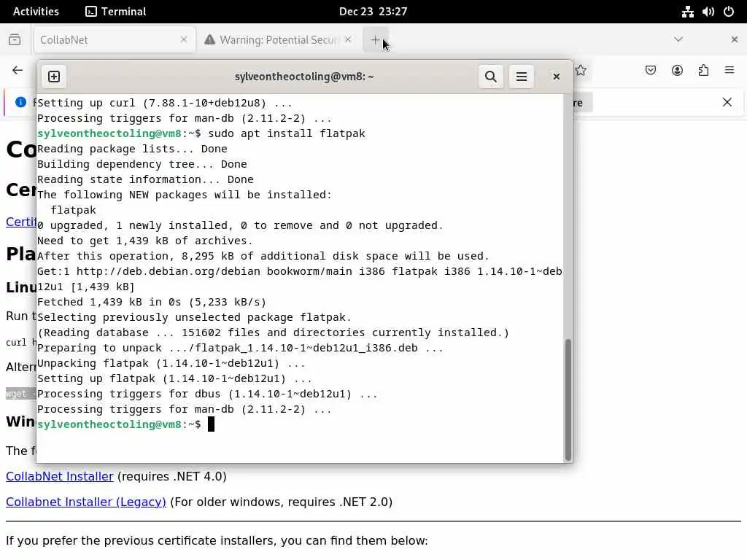The width and height of the screenshot is (747, 560).
Task: Dismiss the browser notification bar
Action: pyautogui.click(x=727, y=102)
